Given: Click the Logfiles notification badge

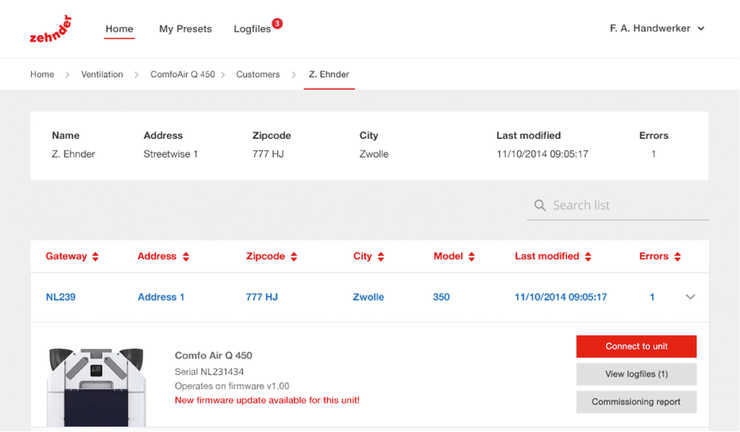Looking at the screenshot, I should 276,23.
